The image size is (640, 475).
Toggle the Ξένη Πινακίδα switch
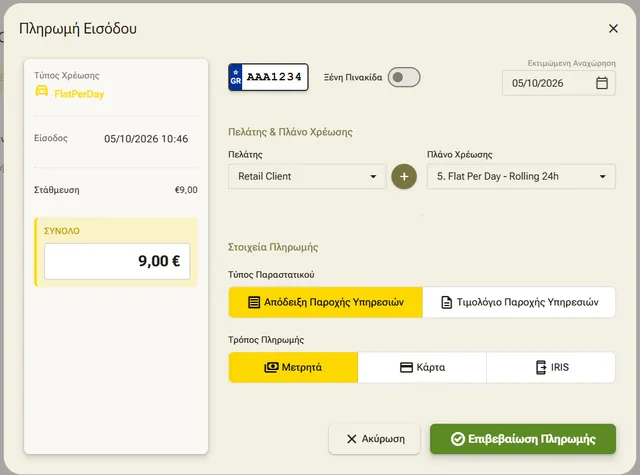[404, 77]
